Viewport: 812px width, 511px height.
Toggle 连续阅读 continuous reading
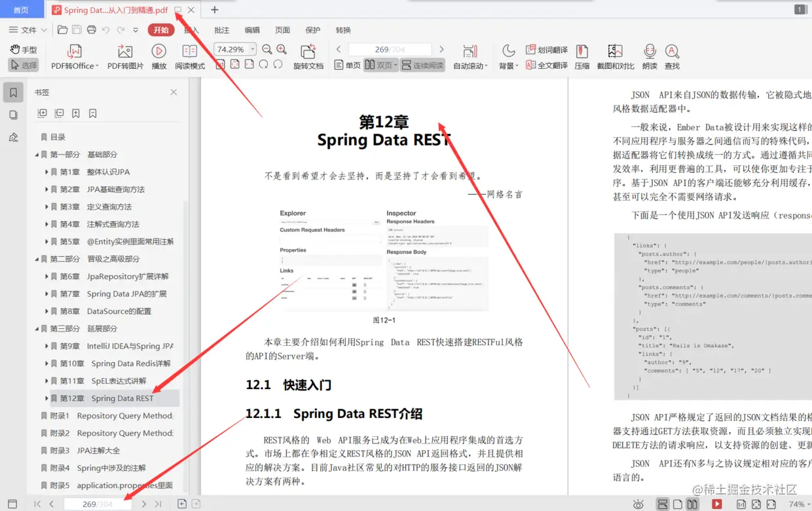click(x=422, y=66)
